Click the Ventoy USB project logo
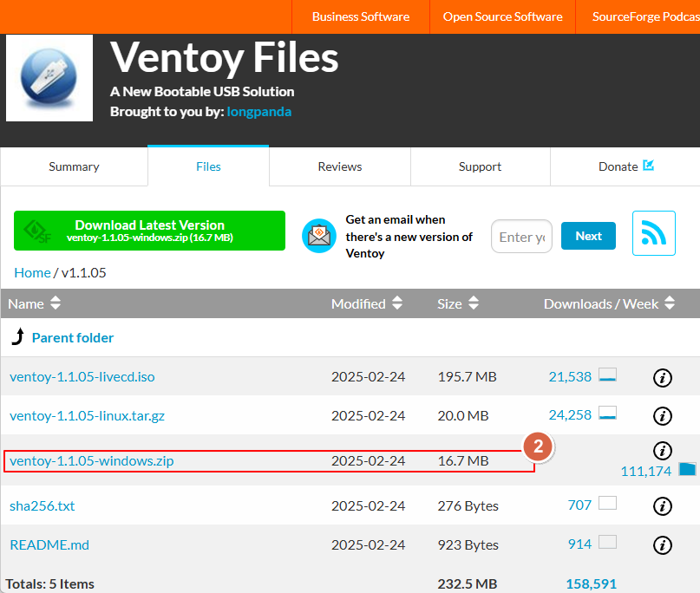700x593 pixels. click(49, 78)
